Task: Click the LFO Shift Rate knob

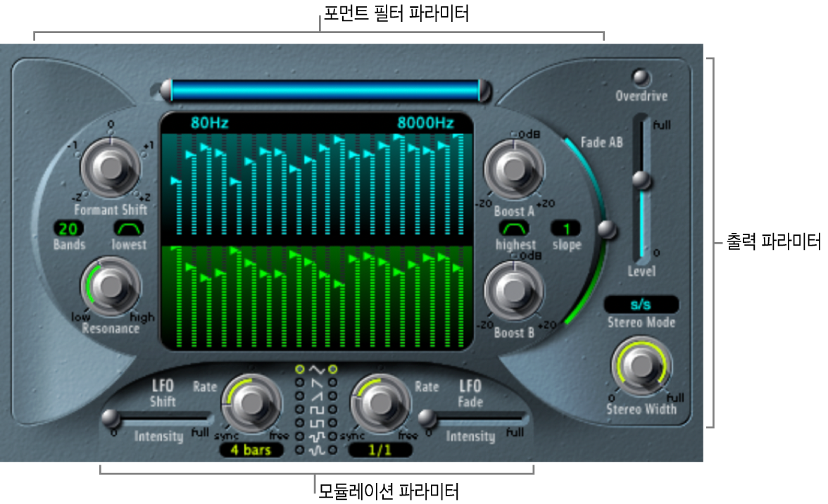Action: point(251,403)
